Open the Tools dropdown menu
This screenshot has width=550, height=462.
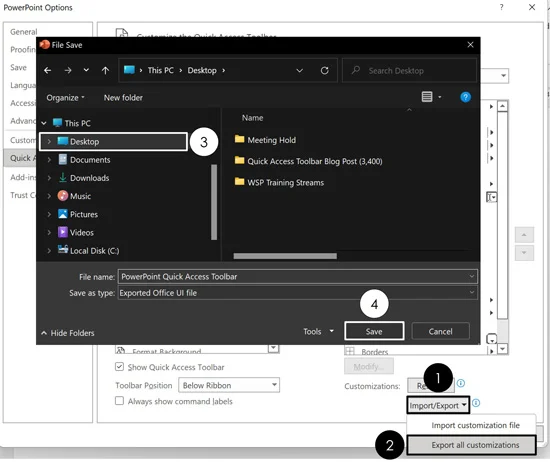318,332
